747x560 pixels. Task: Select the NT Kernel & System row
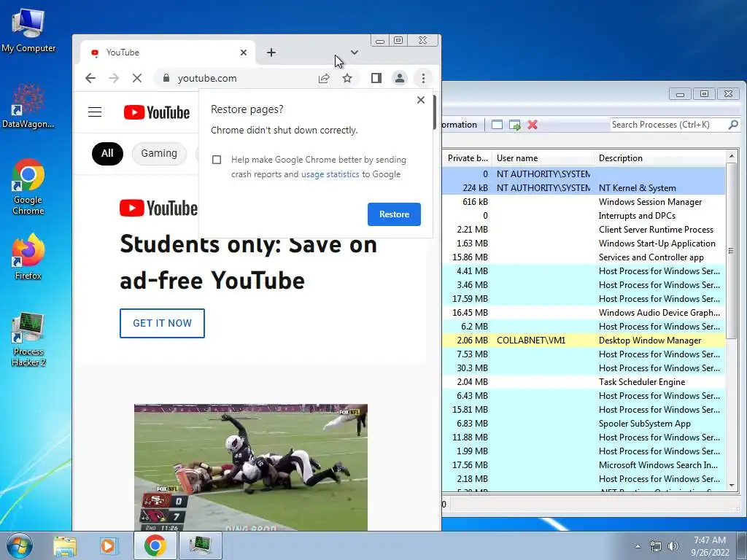(584, 188)
